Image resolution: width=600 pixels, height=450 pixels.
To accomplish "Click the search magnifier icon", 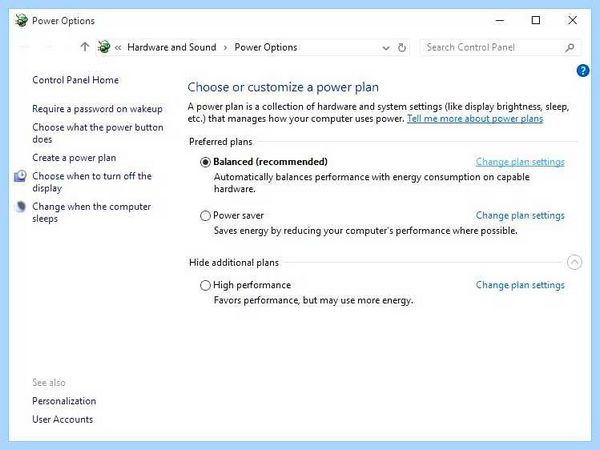I will pos(569,47).
